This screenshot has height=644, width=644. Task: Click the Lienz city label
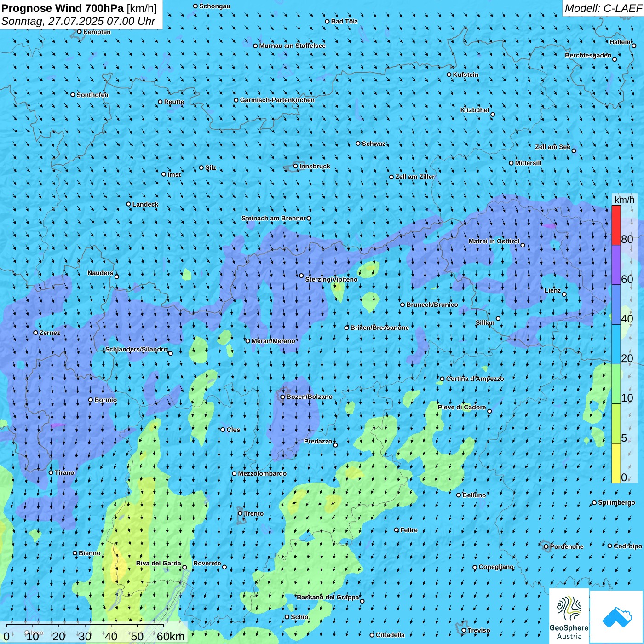pyautogui.click(x=552, y=290)
